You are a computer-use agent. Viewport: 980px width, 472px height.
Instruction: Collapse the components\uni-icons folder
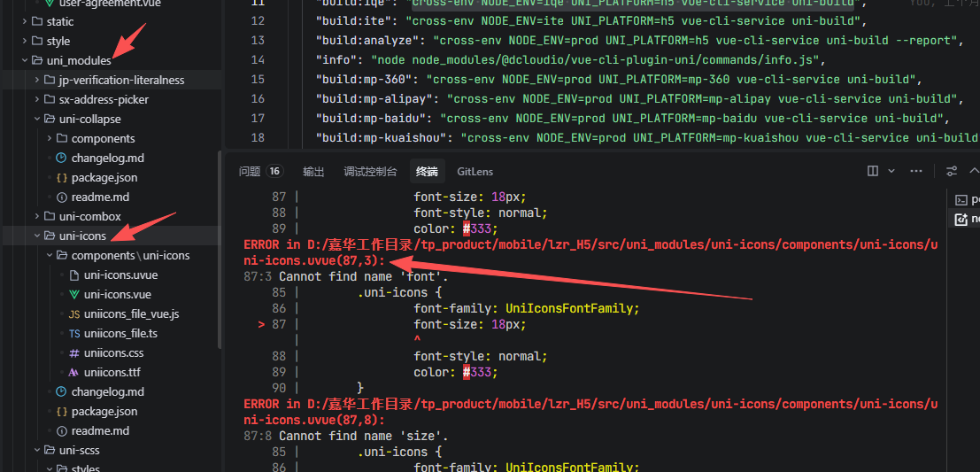(x=130, y=255)
